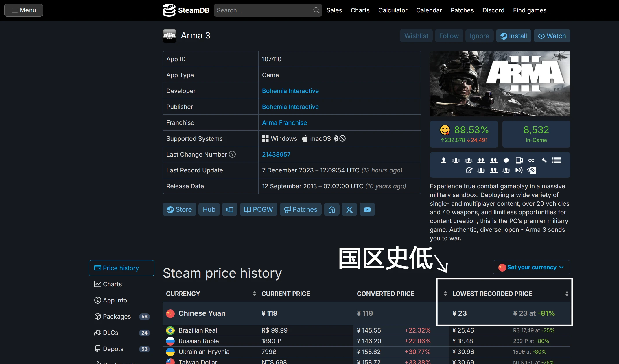Open the Steam Store page via its icon
The height and width of the screenshot is (364, 619).
pyautogui.click(x=179, y=209)
